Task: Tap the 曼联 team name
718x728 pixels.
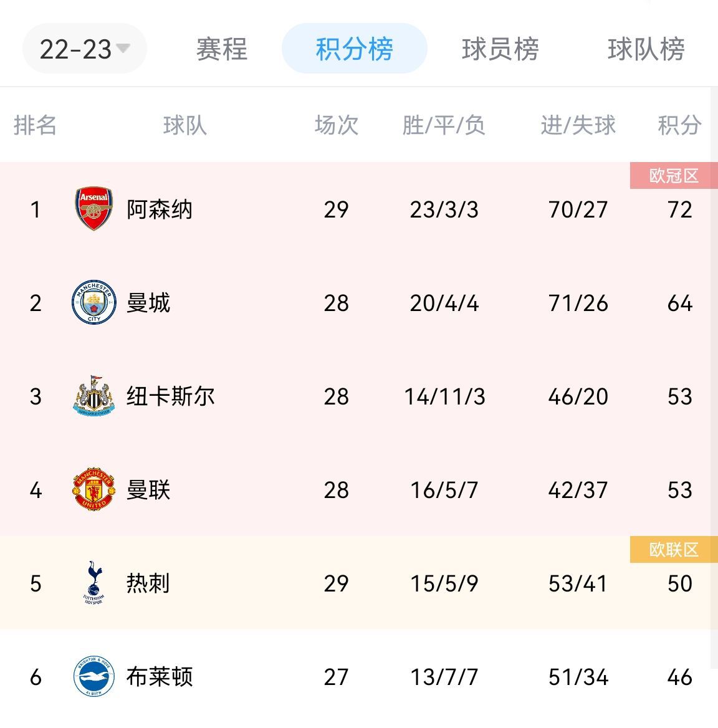Action: click(x=148, y=490)
